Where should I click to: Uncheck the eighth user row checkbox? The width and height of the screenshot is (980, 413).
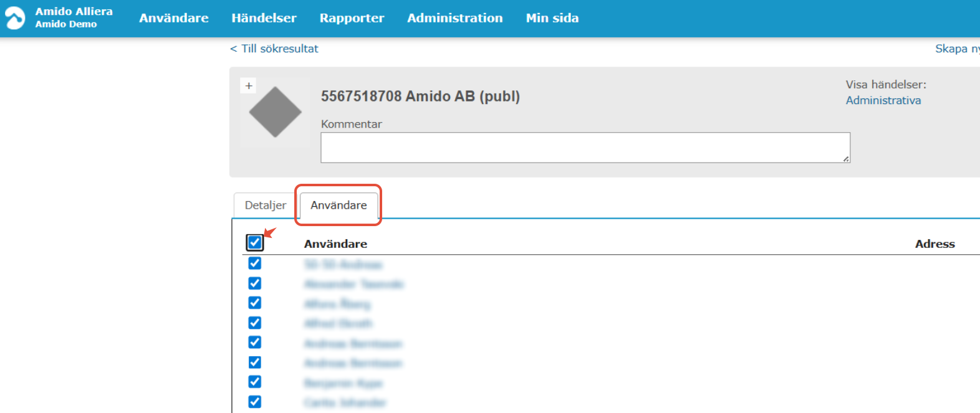click(x=254, y=402)
